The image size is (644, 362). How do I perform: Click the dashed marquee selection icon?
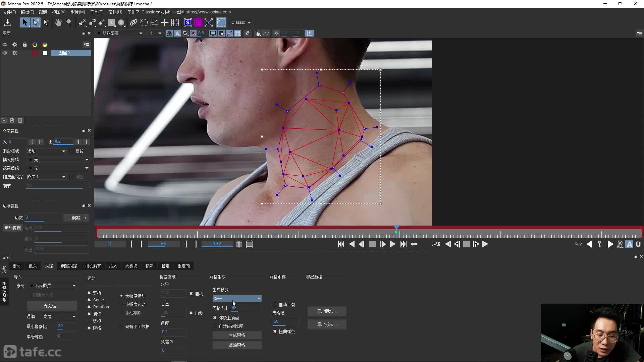(x=221, y=22)
